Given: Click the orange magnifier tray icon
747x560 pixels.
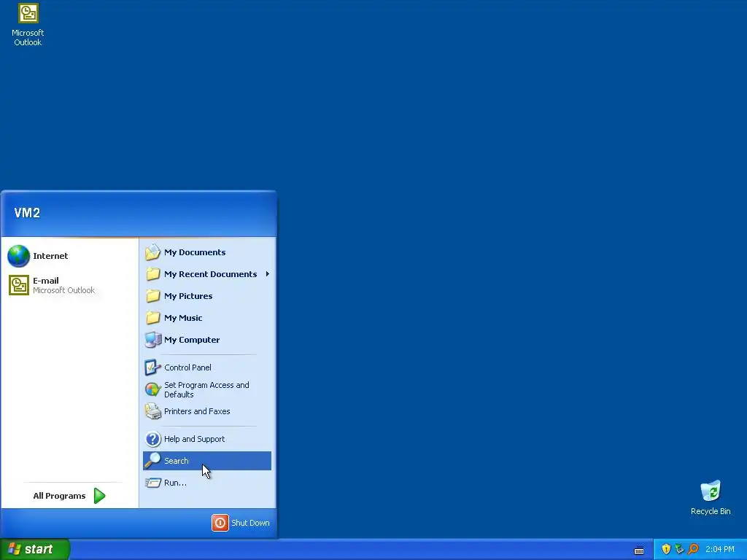Looking at the screenshot, I should pos(693,549).
